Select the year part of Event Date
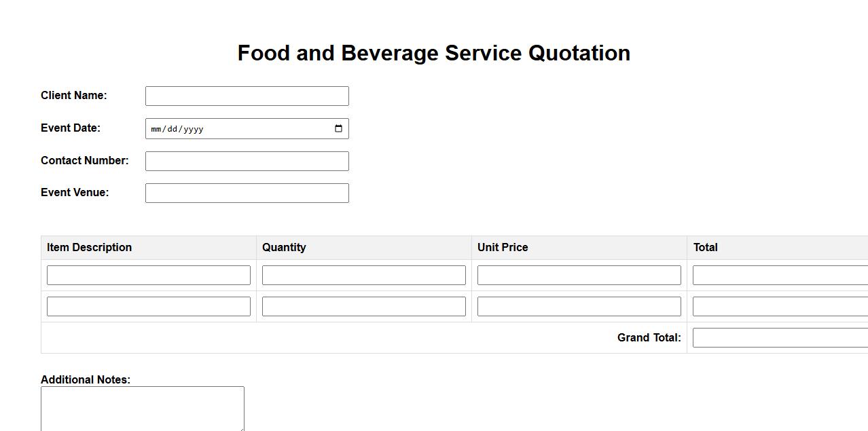This screenshot has height=431, width=868. [193, 129]
